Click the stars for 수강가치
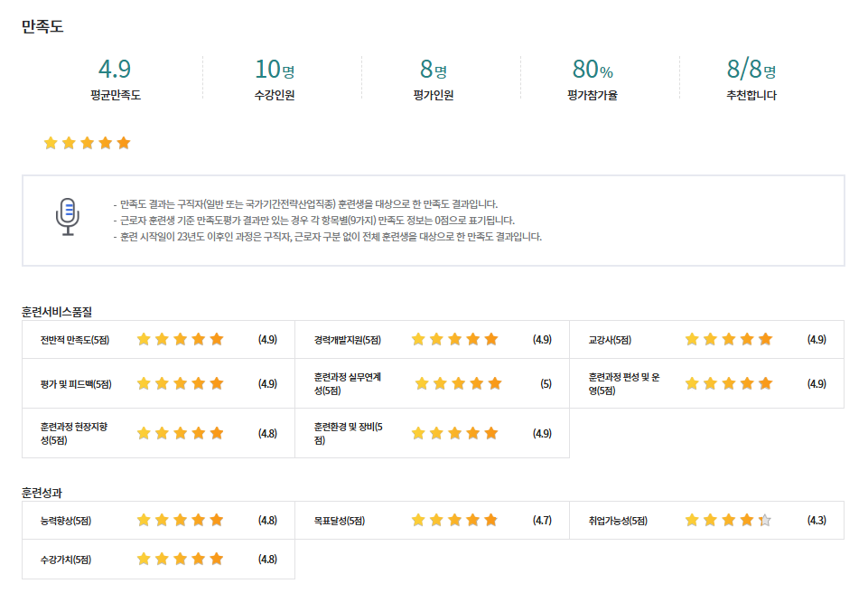This screenshot has width=868, height=593. [x=180, y=560]
